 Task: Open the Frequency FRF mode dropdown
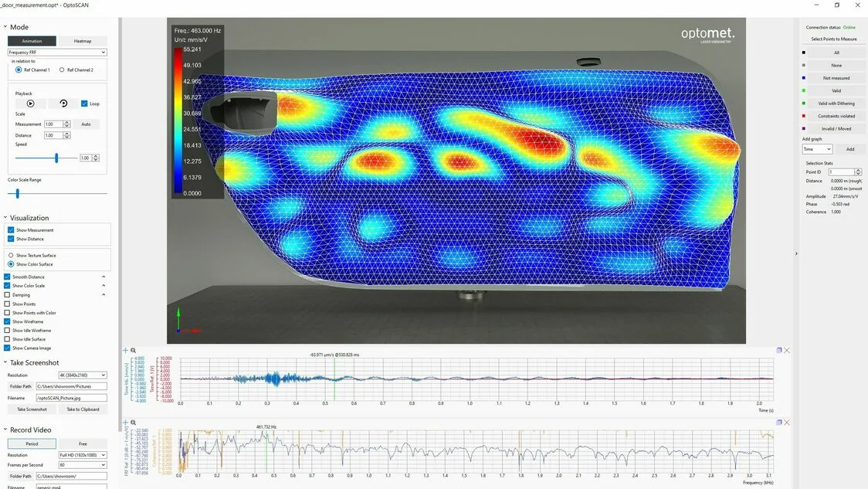pyautogui.click(x=57, y=52)
